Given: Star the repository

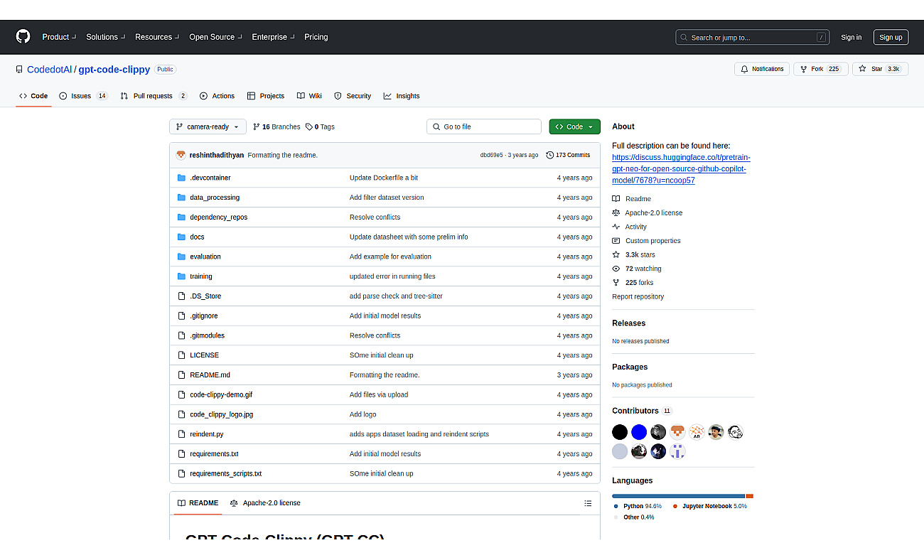Looking at the screenshot, I should click(x=880, y=69).
